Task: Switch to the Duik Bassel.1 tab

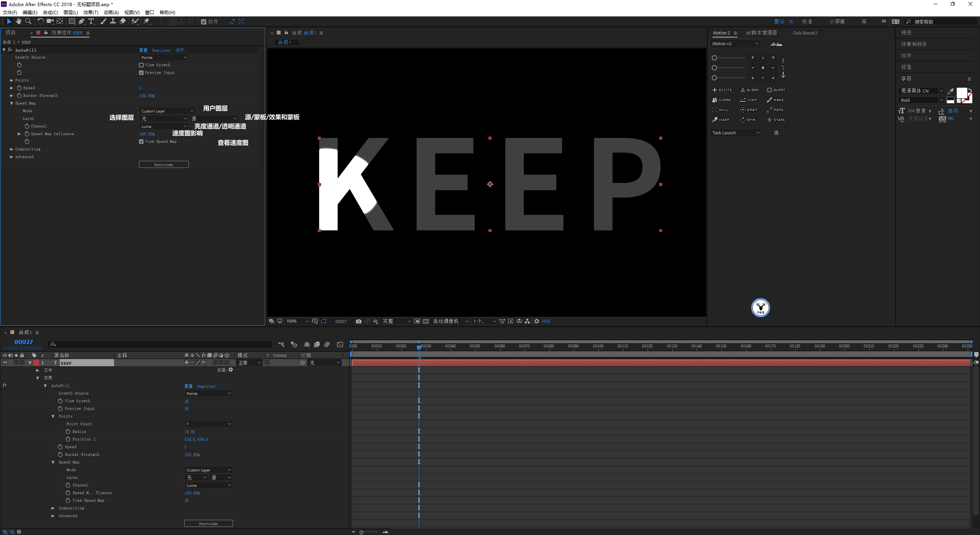Action: [805, 33]
